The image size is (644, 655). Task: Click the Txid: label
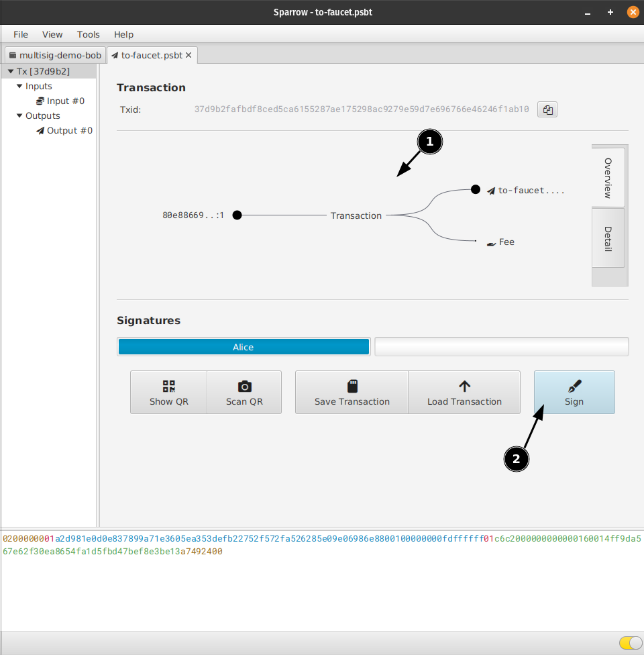pos(131,109)
